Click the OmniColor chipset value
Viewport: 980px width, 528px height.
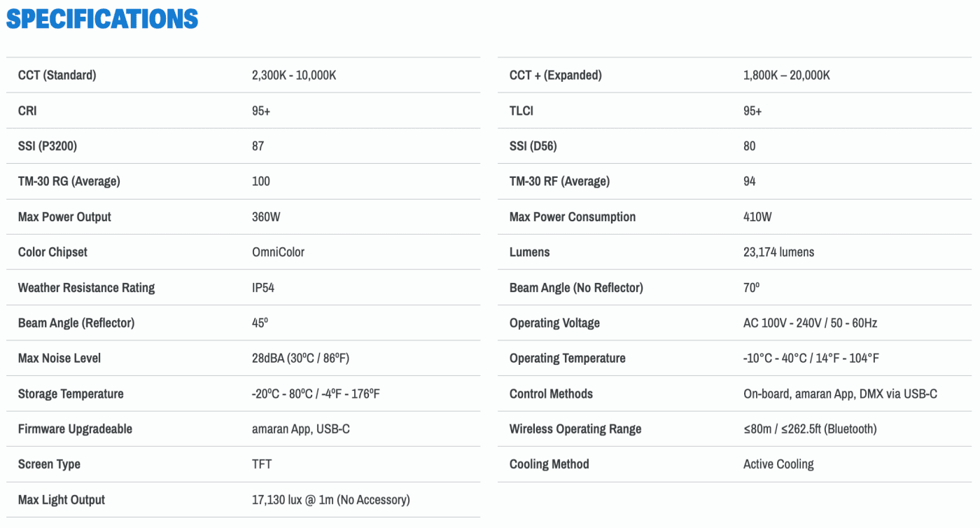click(x=278, y=252)
